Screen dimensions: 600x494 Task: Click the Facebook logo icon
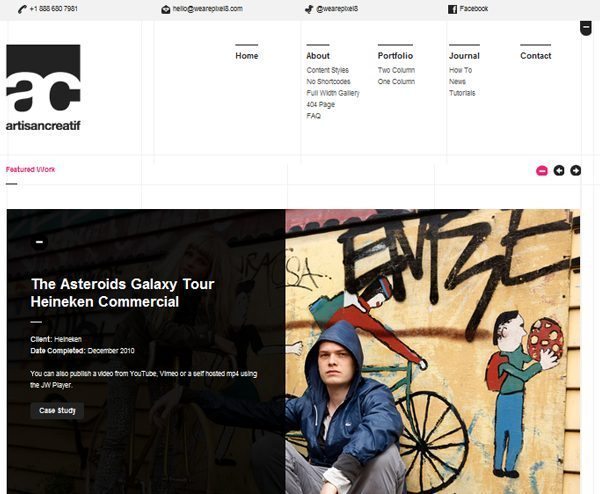point(452,9)
